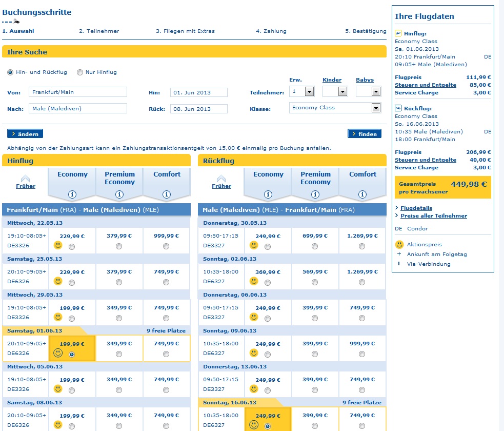
Task: Click the ändern button
Action: point(25,134)
